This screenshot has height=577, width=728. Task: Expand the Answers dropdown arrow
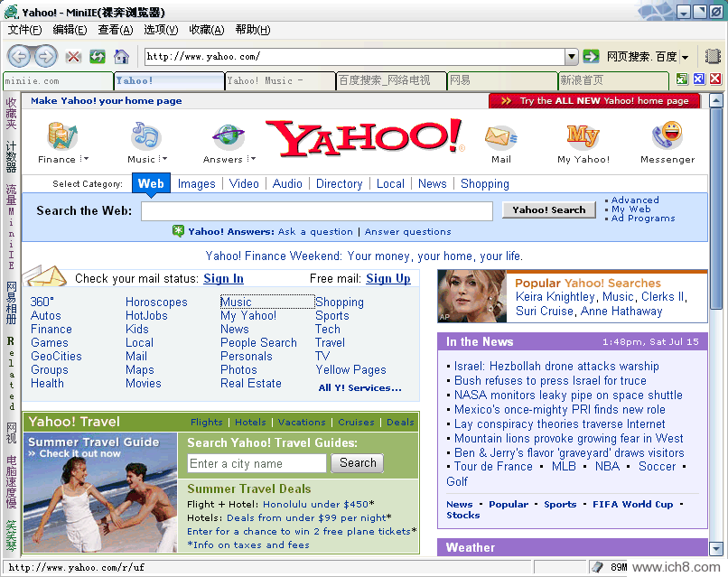pyautogui.click(x=251, y=159)
